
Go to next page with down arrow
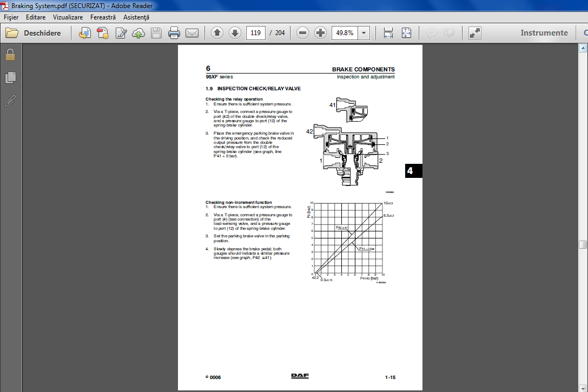pyautogui.click(x=235, y=33)
